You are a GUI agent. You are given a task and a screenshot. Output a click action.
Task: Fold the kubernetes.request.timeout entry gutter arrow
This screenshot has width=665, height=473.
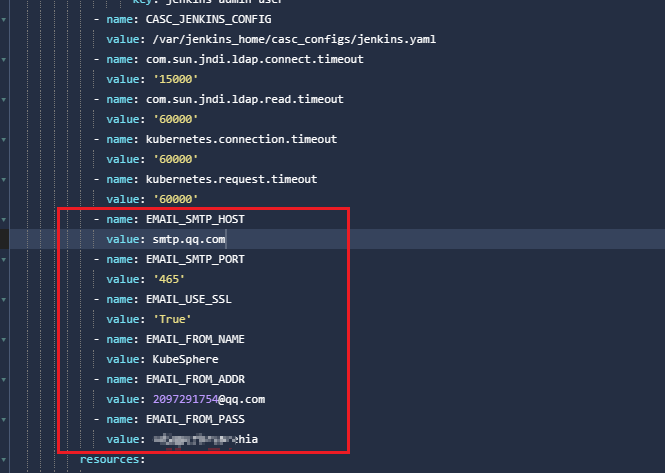4,179
